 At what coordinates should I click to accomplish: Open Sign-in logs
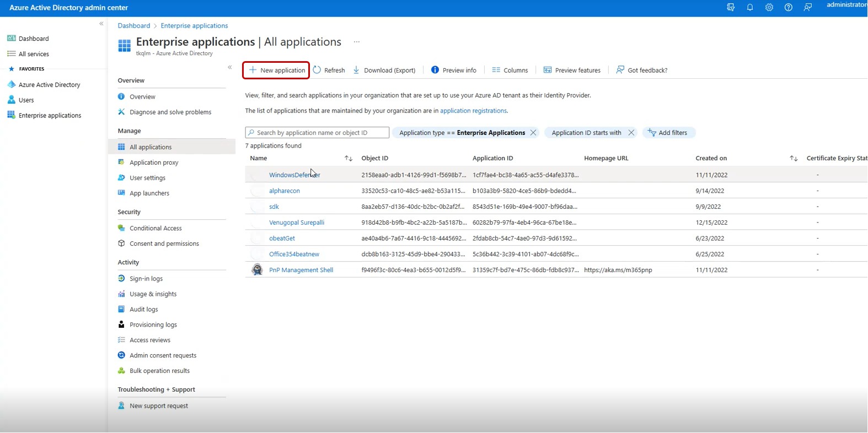click(x=146, y=279)
